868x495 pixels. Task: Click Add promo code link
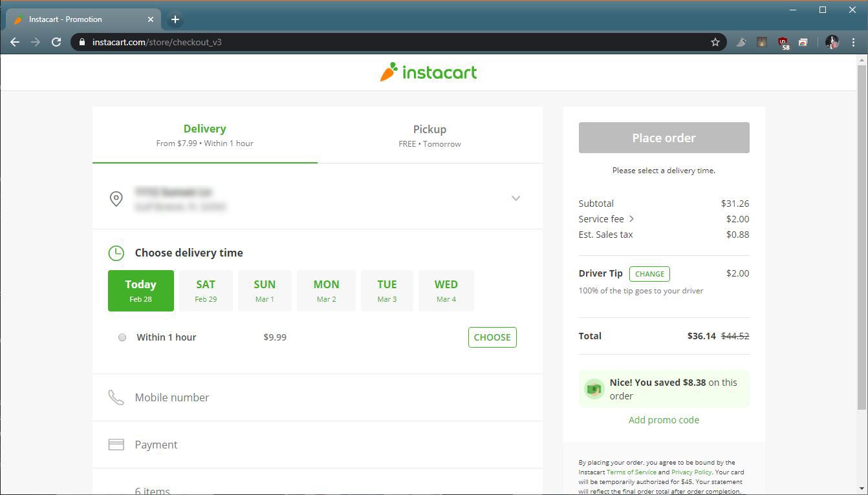point(664,420)
